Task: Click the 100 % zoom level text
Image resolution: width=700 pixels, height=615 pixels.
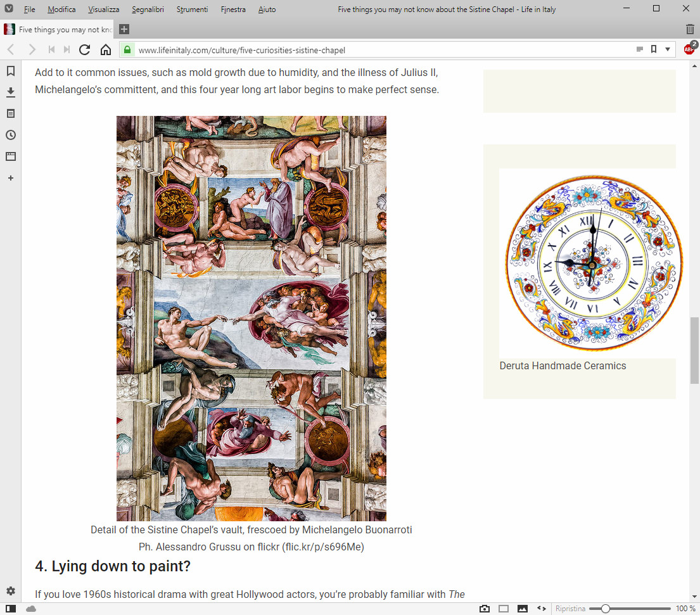Action: click(685, 609)
